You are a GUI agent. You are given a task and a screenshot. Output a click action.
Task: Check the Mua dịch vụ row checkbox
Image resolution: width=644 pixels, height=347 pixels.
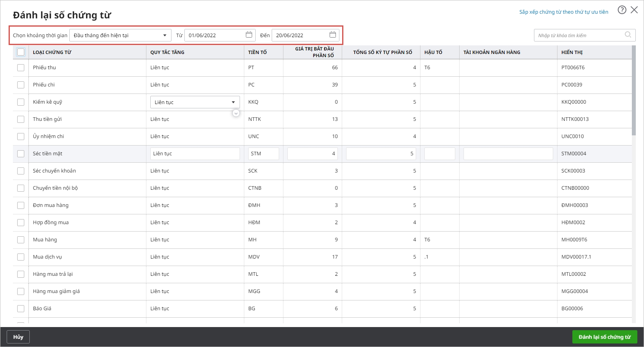pyautogui.click(x=21, y=257)
